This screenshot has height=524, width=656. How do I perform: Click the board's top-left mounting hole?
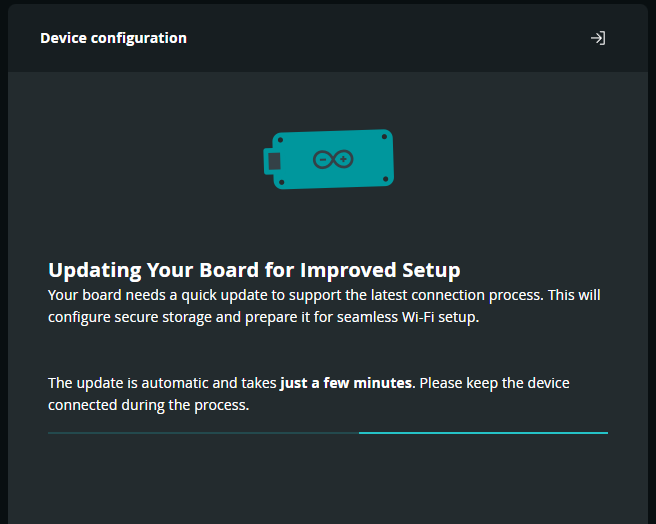tap(280, 140)
